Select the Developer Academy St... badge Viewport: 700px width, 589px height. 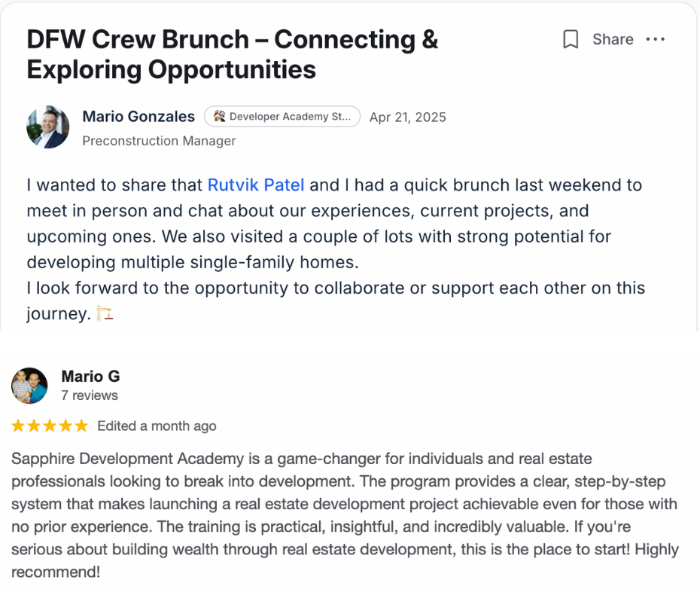(282, 116)
